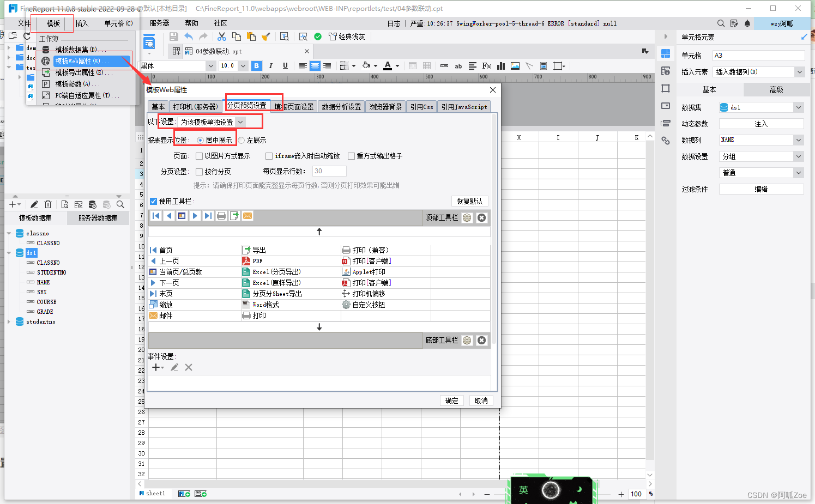Image resolution: width=815 pixels, height=504 pixels.
Task: Open the font color picker dropdown
Action: 396,65
